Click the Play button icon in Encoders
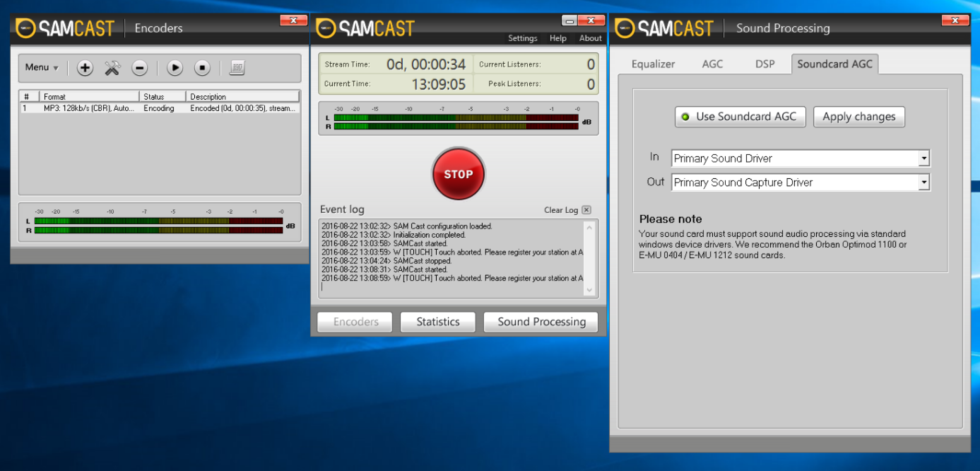 [175, 68]
